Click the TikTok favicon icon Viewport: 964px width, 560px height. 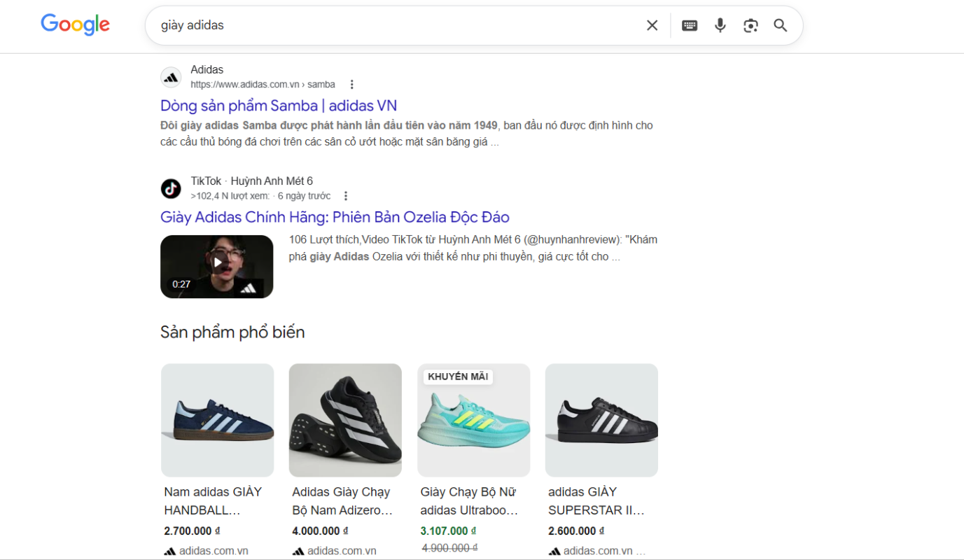(x=171, y=188)
